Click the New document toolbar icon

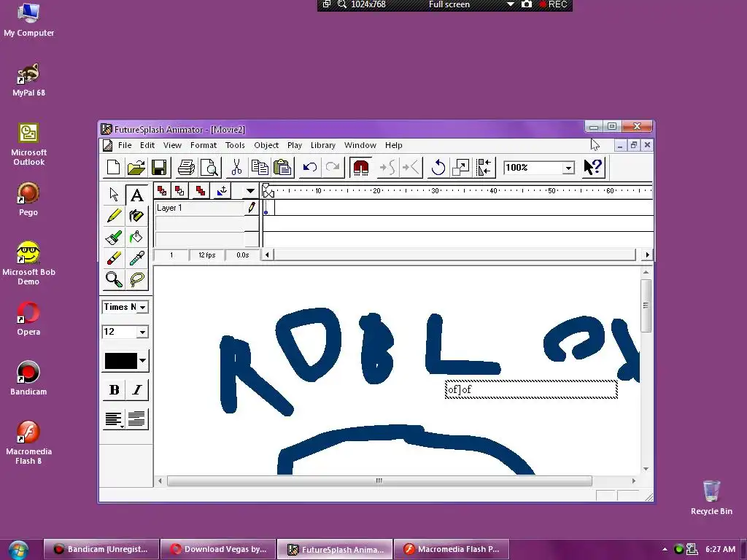click(x=113, y=168)
